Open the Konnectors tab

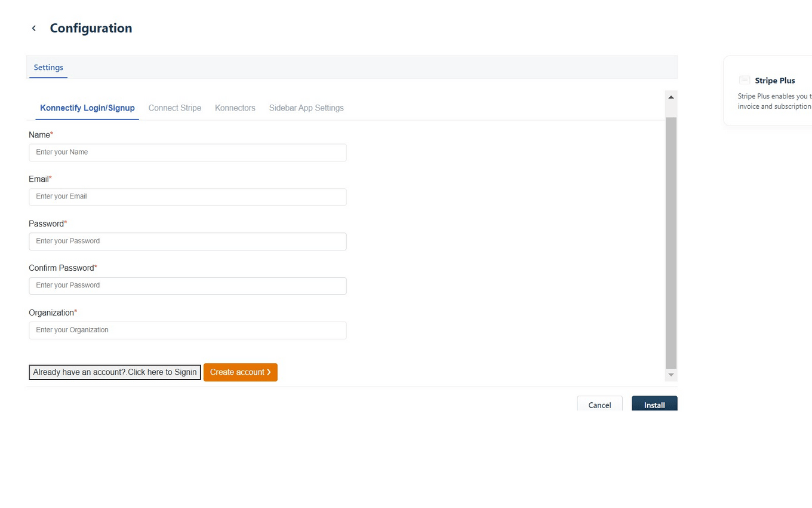[235, 108]
